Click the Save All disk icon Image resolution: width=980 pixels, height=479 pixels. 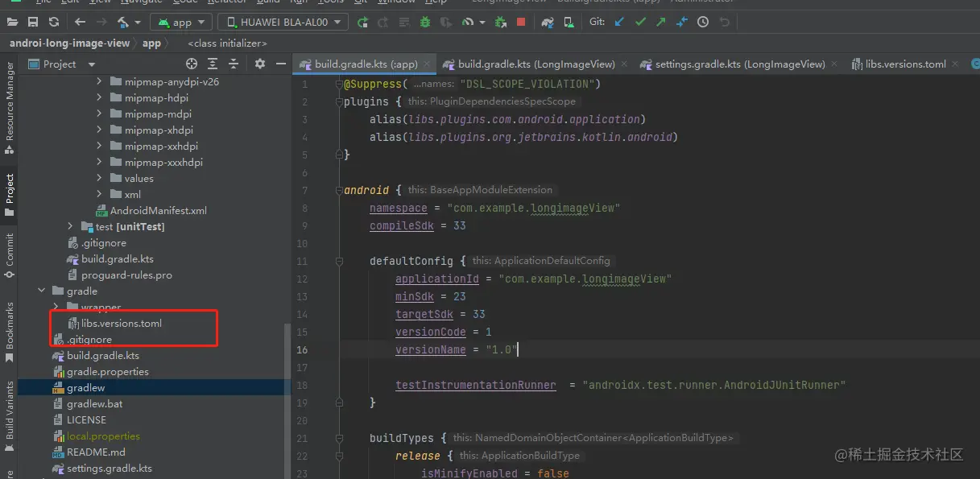pos(33,23)
